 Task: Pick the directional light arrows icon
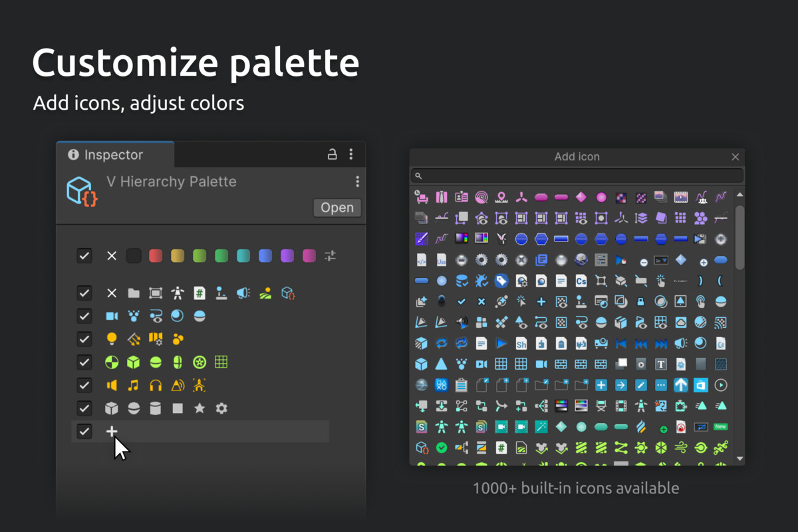click(x=134, y=339)
